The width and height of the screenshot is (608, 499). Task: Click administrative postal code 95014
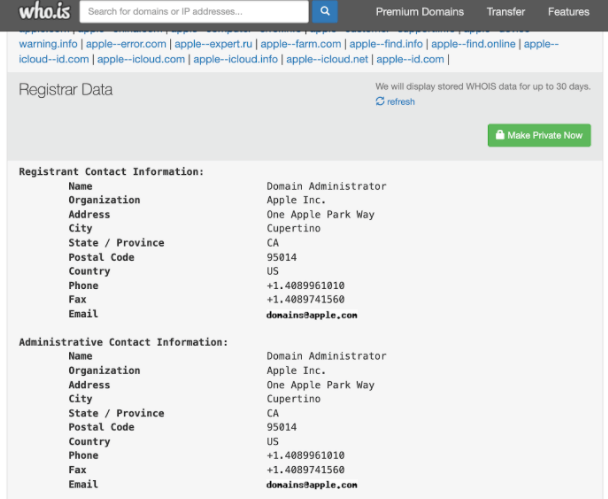[282, 427]
